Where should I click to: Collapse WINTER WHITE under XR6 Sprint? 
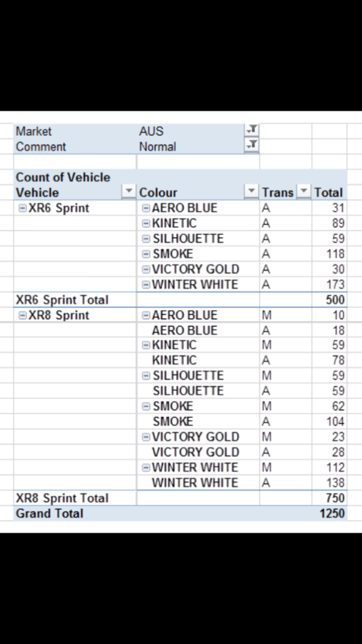(146, 285)
